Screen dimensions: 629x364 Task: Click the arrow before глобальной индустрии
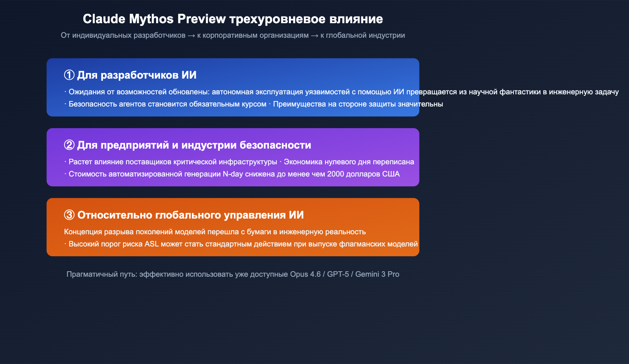[314, 35]
